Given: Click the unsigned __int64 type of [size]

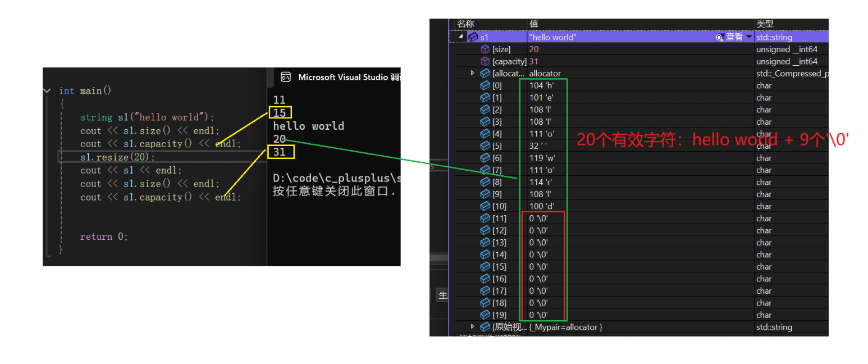Looking at the screenshot, I should point(787,49).
